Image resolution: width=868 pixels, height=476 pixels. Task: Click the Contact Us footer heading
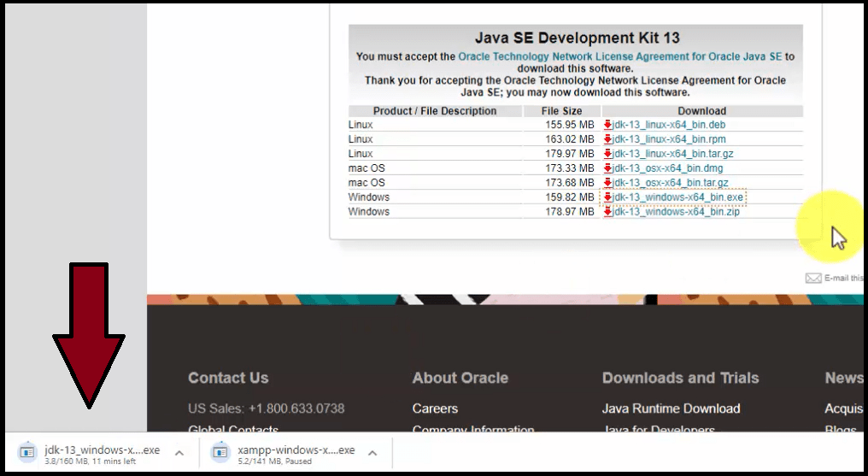(228, 378)
